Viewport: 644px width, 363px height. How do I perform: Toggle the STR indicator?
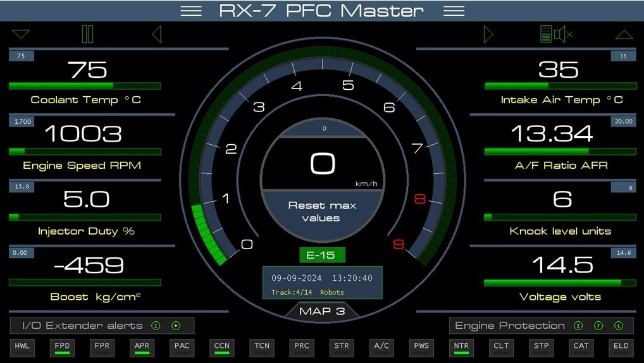point(342,347)
